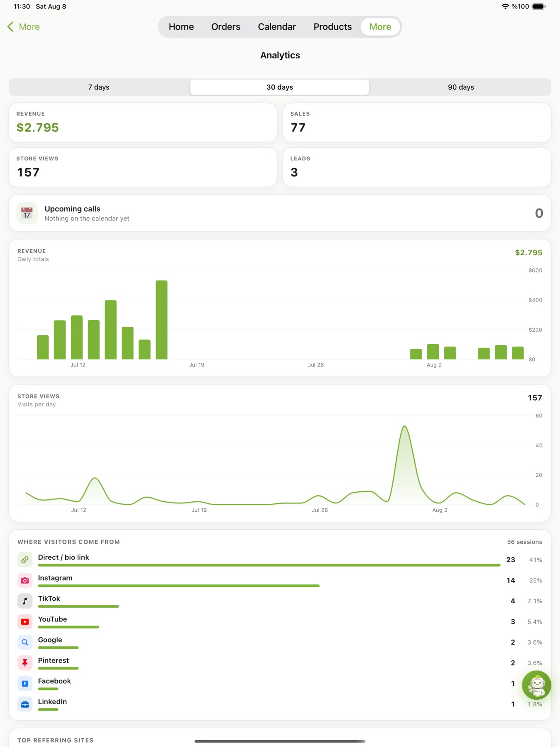Screen dimensions: 560x747
Task: Click the 'Where Visitors Come From' heading
Action: click(69, 542)
